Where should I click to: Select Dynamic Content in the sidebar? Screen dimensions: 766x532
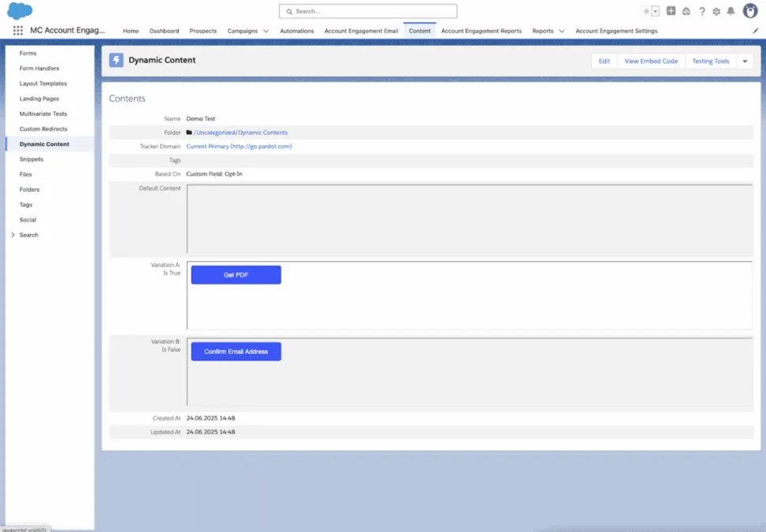pyautogui.click(x=44, y=143)
